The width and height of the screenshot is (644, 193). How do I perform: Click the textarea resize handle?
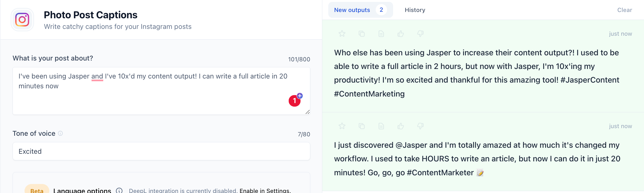308,112
